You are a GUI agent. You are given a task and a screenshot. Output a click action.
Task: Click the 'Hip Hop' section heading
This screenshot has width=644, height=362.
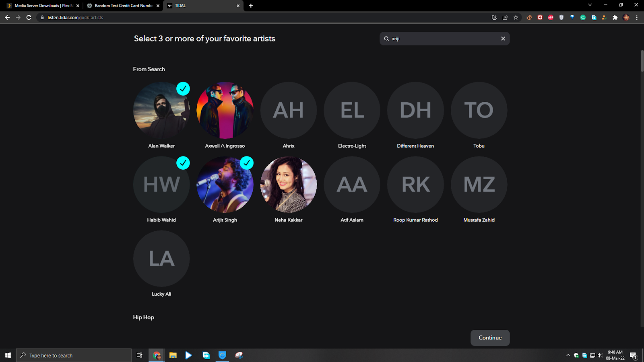tap(144, 317)
